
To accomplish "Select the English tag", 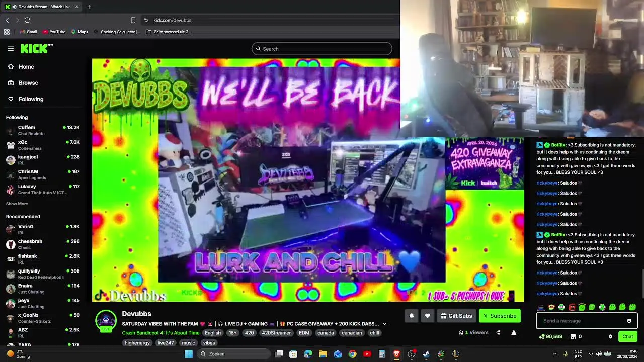I will (212, 333).
